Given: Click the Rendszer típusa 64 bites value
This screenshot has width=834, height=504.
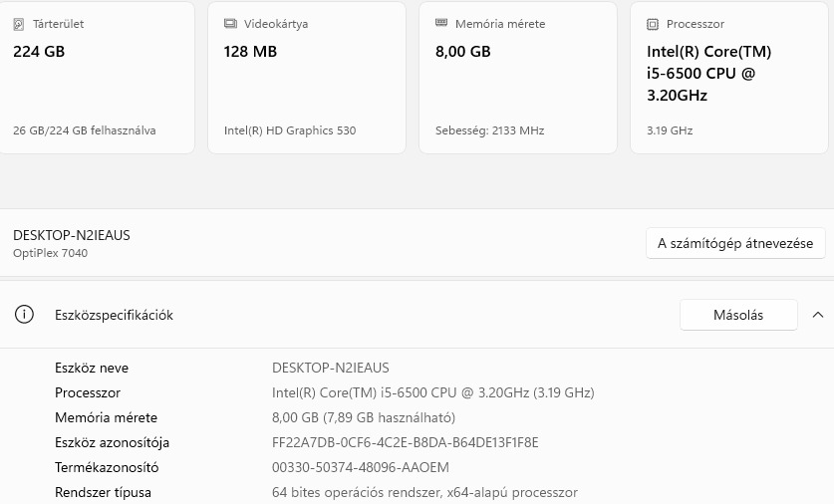Looking at the screenshot, I should (424, 492).
